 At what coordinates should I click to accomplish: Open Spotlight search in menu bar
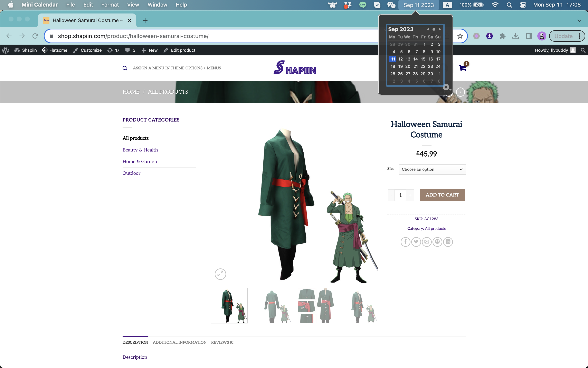(509, 5)
